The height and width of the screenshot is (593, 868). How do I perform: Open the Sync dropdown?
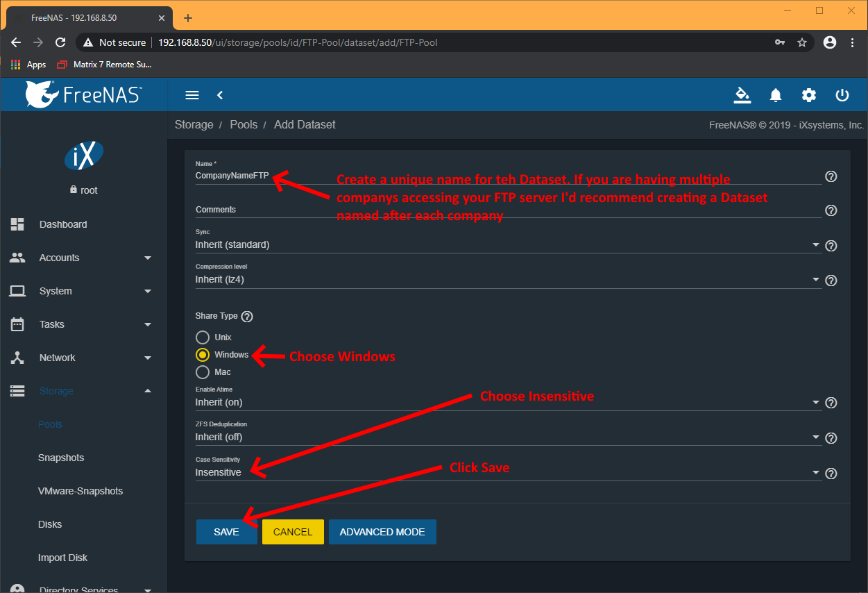tap(509, 245)
